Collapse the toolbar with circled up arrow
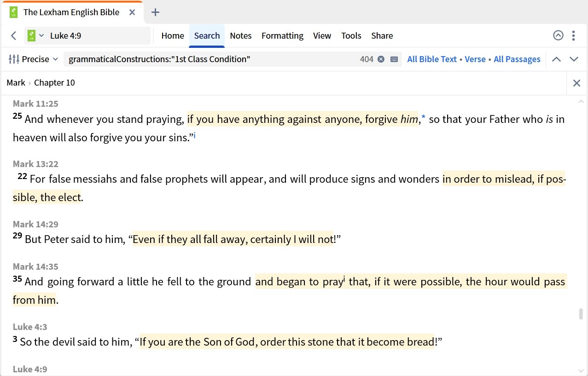 (x=558, y=35)
